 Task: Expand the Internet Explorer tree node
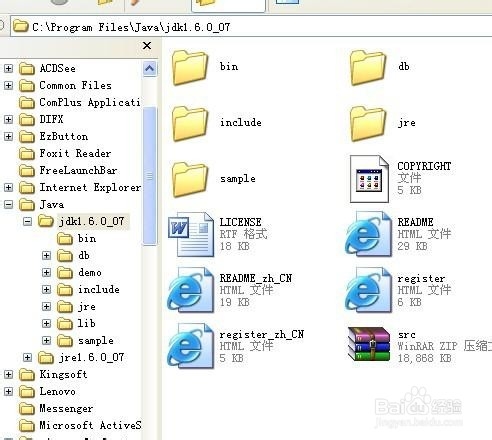(9, 188)
